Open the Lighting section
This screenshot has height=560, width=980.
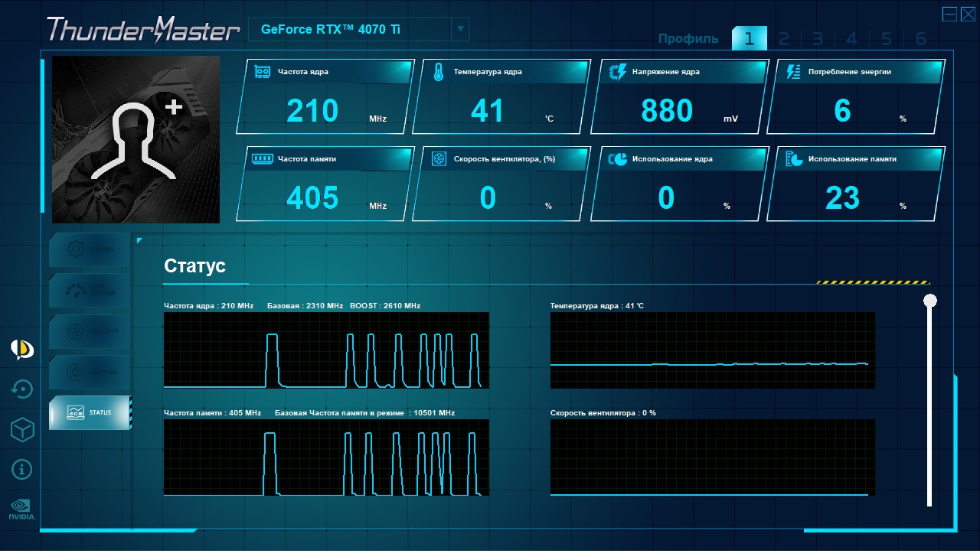pos(90,372)
